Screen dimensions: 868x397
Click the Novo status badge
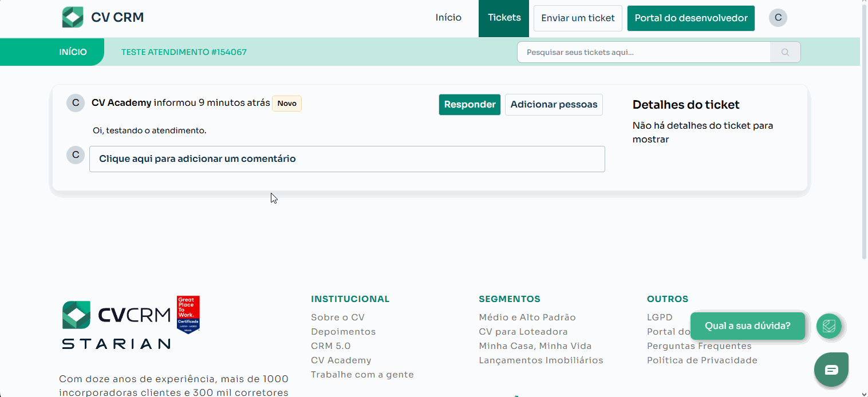(287, 104)
